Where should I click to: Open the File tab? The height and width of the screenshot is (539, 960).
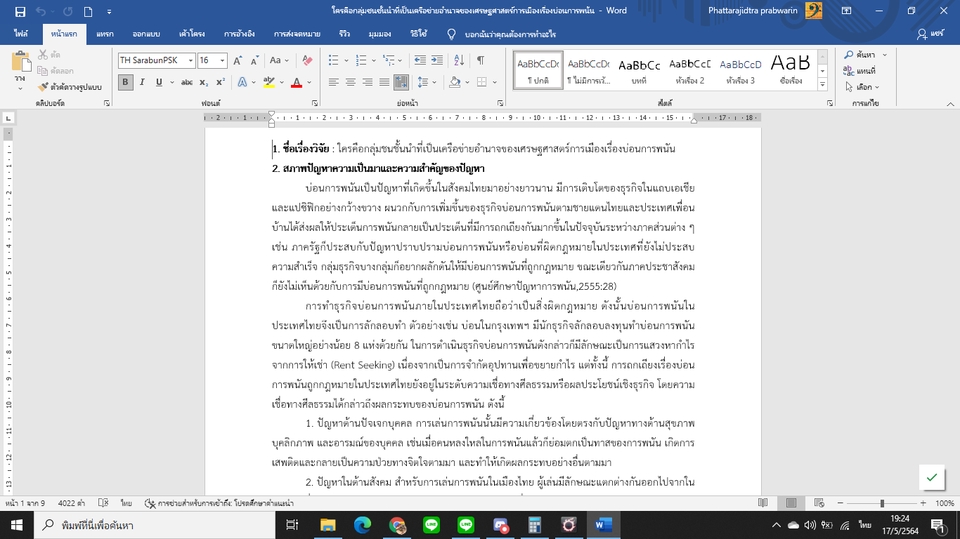21,34
